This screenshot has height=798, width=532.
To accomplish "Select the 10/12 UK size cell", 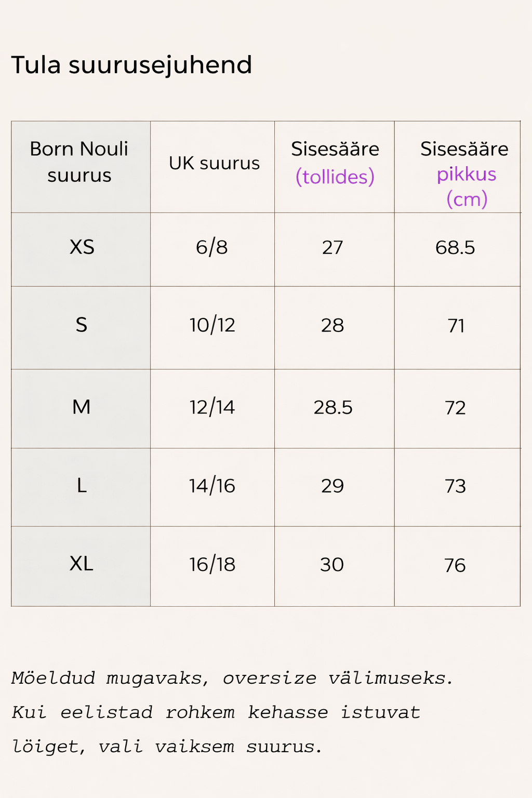I will point(212,326).
